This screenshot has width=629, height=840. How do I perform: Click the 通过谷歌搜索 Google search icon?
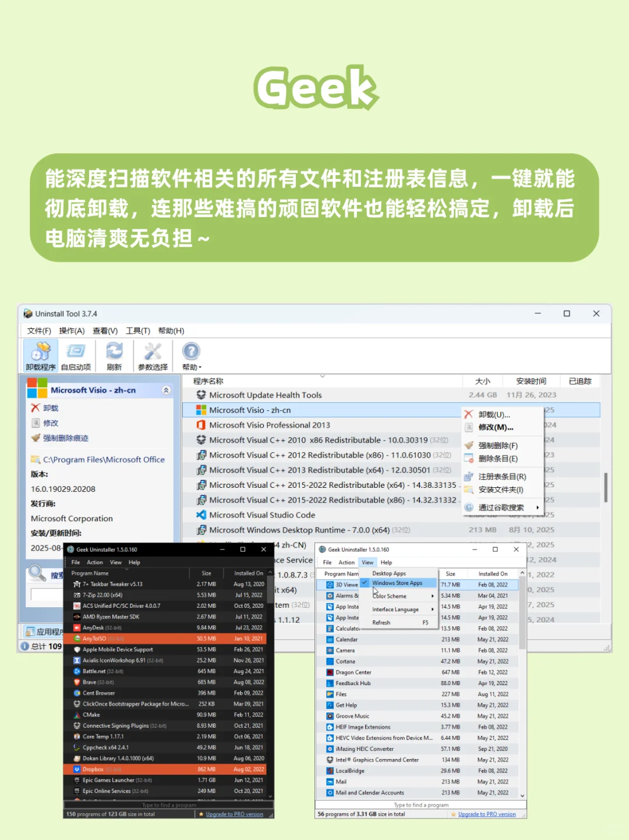click(469, 507)
